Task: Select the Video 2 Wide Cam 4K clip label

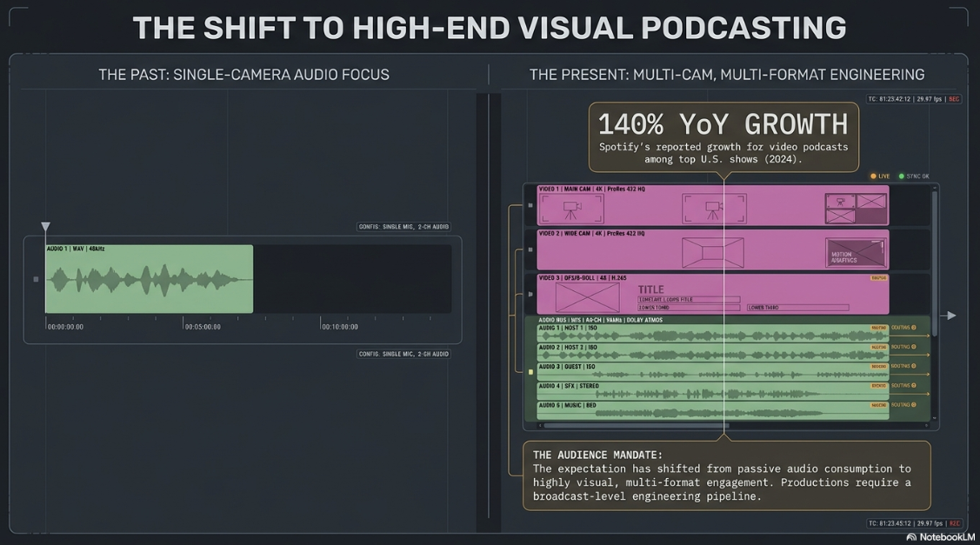Action: (x=592, y=233)
